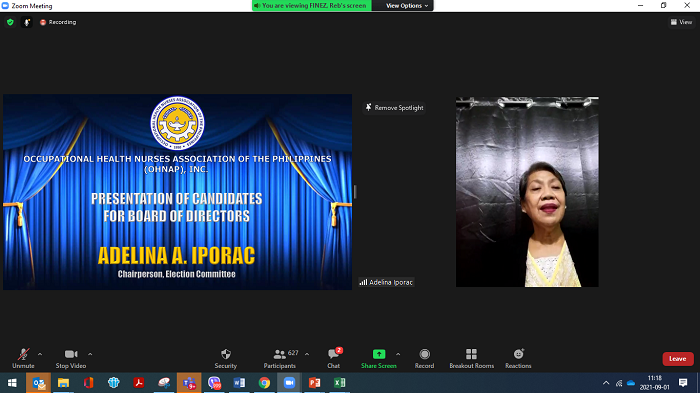The image size is (700, 393).
Task: Open File Explorer from the taskbar
Action: tap(63, 383)
